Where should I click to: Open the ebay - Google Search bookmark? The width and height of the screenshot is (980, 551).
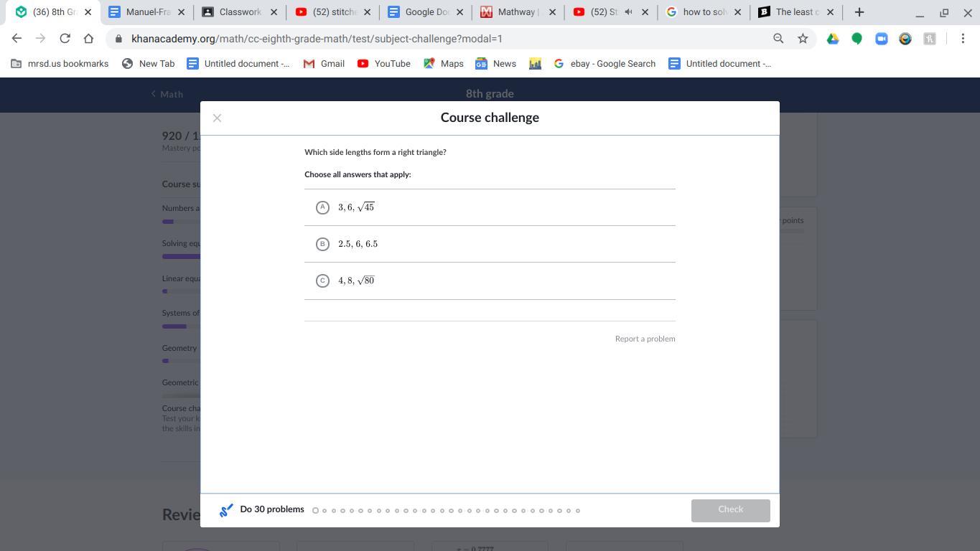(x=605, y=64)
